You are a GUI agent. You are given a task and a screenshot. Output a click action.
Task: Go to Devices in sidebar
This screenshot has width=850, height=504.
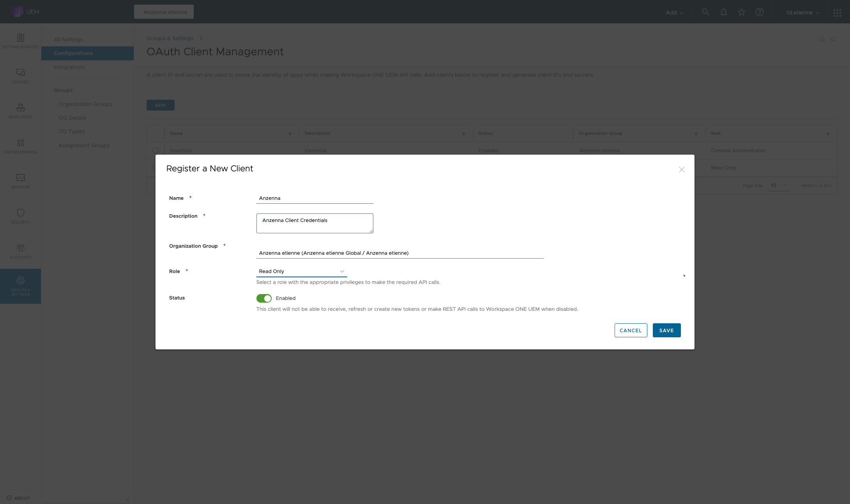(20, 76)
